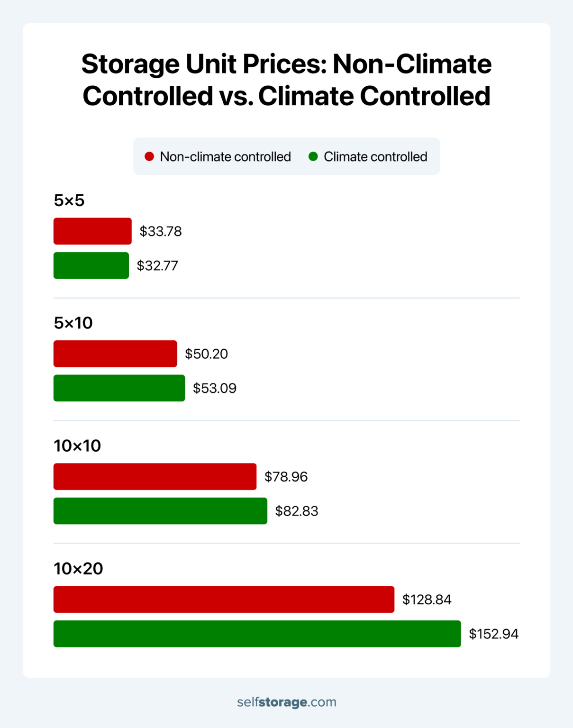Open the selfstorage.com link
This screenshot has width=573, height=728.
[286, 702]
